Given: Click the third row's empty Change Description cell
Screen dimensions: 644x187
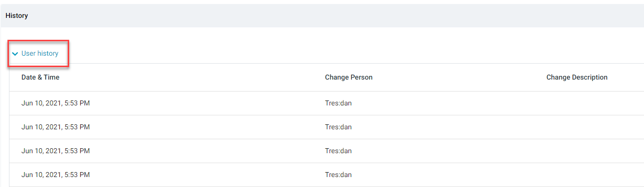Looking at the screenshot, I should (592, 151).
